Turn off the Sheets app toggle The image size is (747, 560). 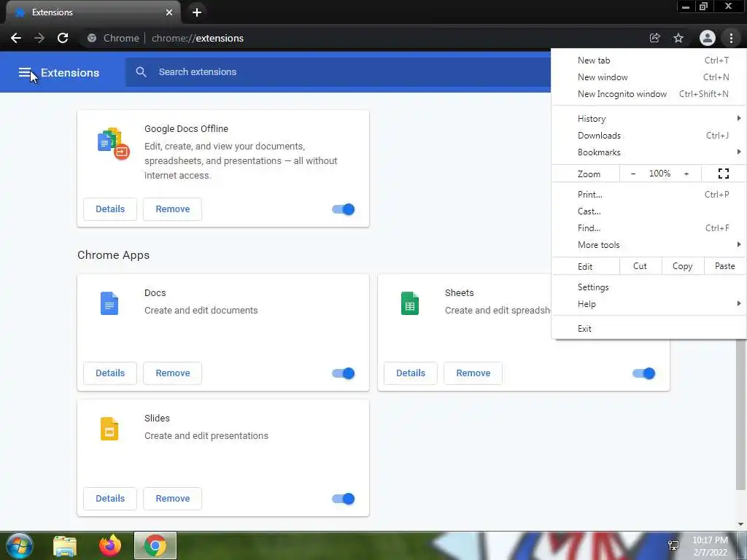point(644,373)
